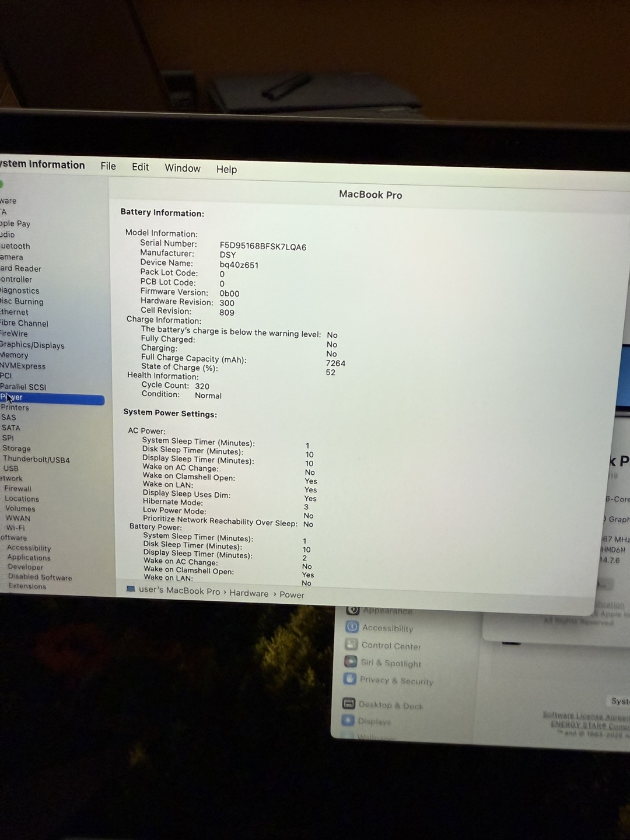Select Locations in the sidebar
Viewport: 630px width, 840px height.
point(22,499)
